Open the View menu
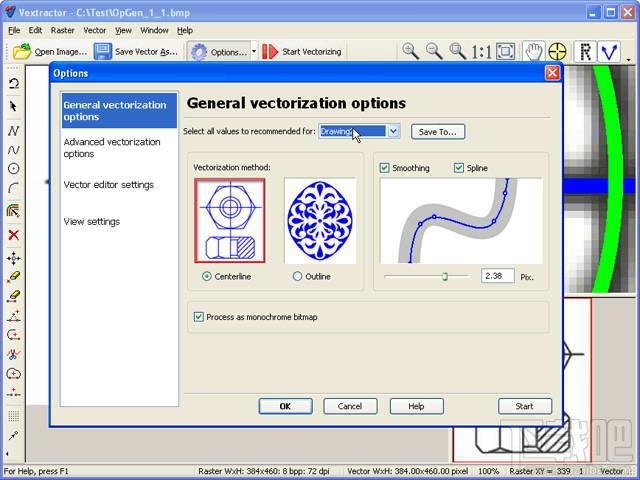This screenshot has height=480, width=640. pyautogui.click(x=123, y=30)
